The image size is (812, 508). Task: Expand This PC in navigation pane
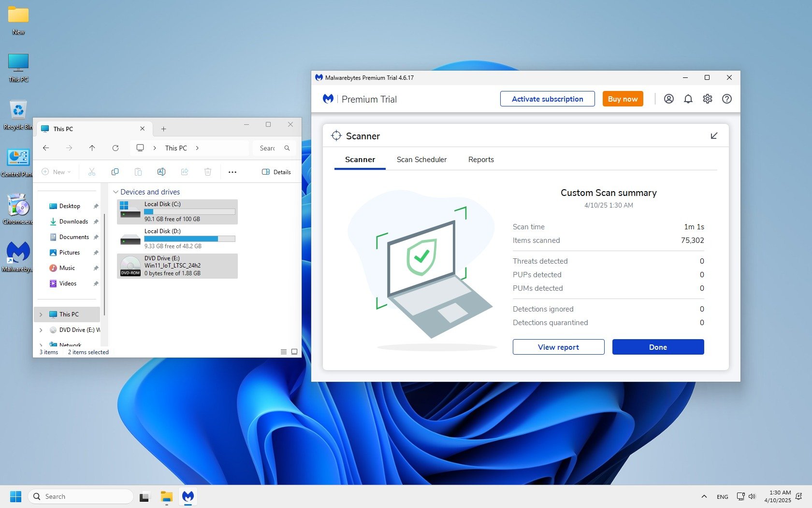(41, 314)
